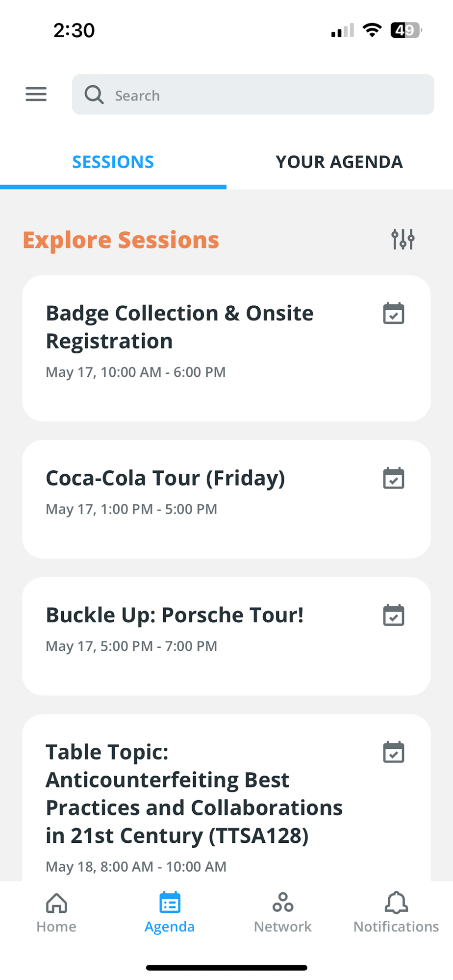Open Coca-Cola Tour (Friday) session
The height and width of the screenshot is (980, 453).
click(165, 478)
